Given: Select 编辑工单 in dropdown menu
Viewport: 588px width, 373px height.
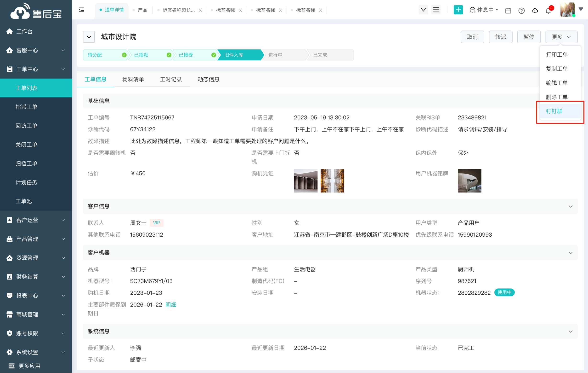Looking at the screenshot, I should [x=556, y=83].
